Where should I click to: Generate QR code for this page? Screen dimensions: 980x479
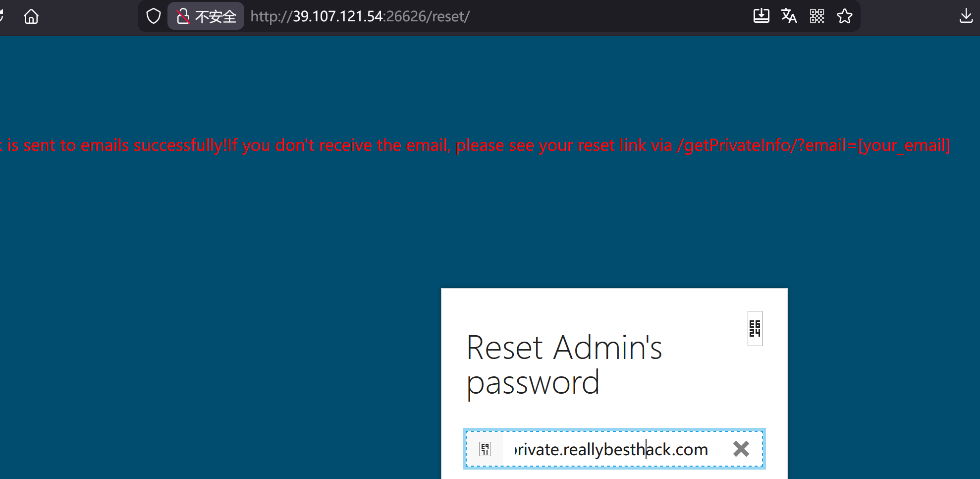pos(817,16)
